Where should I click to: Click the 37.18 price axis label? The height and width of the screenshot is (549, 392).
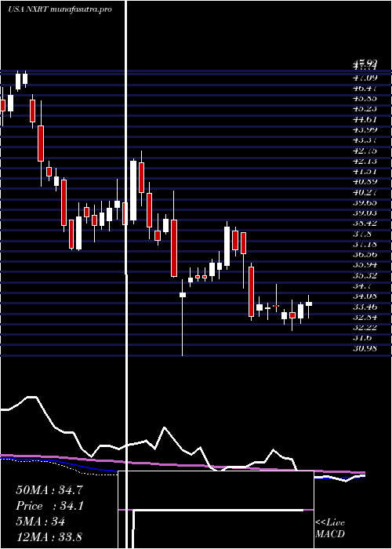365,244
